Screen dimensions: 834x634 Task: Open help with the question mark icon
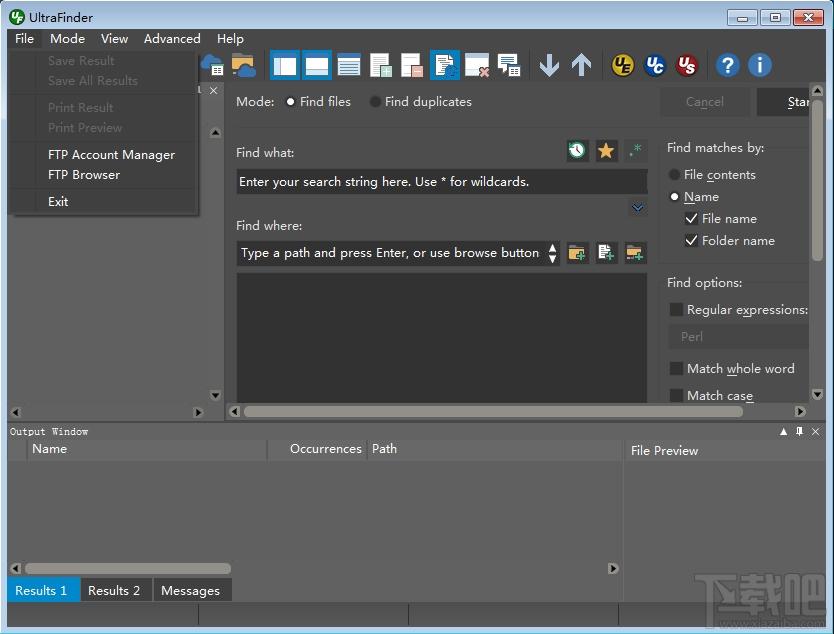(728, 65)
